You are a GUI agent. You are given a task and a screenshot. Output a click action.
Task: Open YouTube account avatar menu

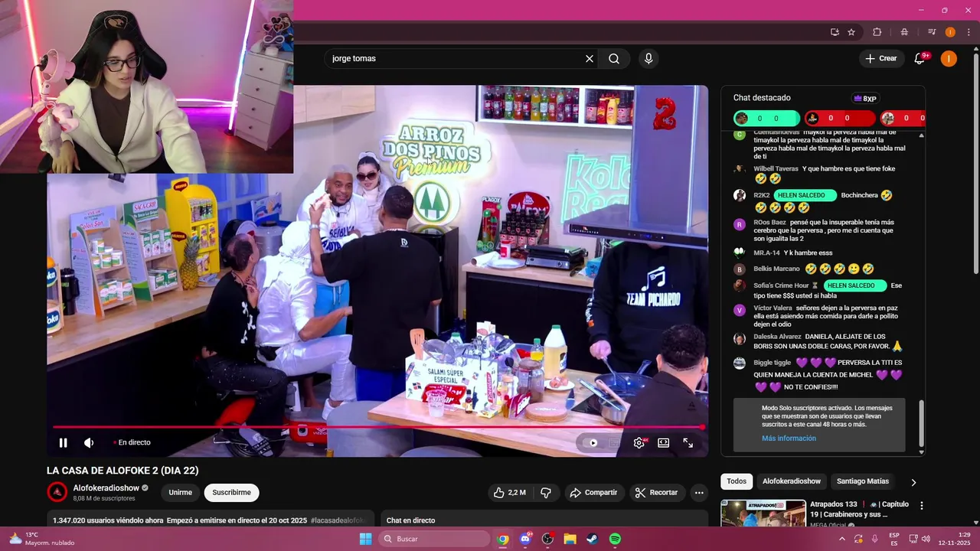949,58
